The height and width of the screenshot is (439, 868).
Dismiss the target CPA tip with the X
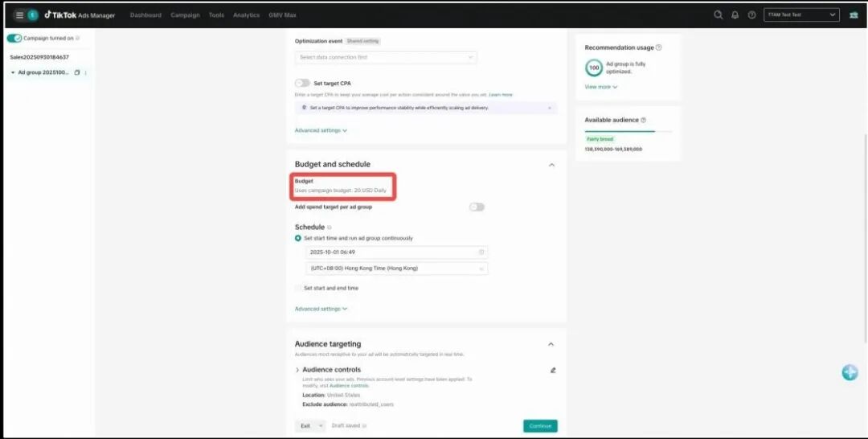(x=549, y=108)
